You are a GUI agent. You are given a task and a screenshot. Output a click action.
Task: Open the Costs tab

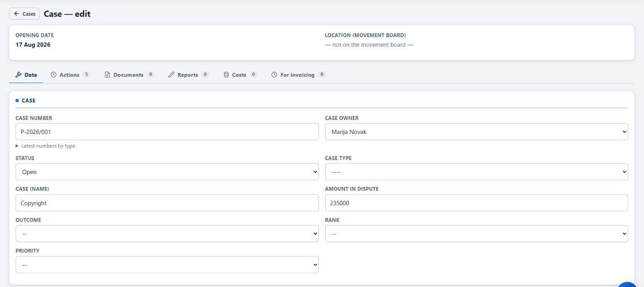pyautogui.click(x=240, y=75)
